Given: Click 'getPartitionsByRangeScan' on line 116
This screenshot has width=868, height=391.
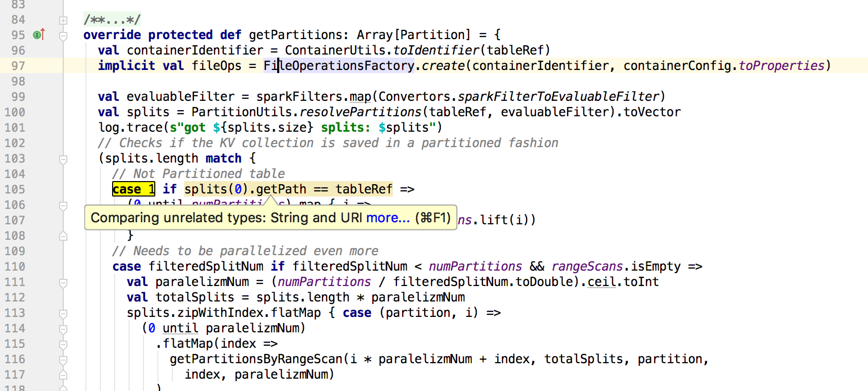Looking at the screenshot, I should click(x=256, y=359).
